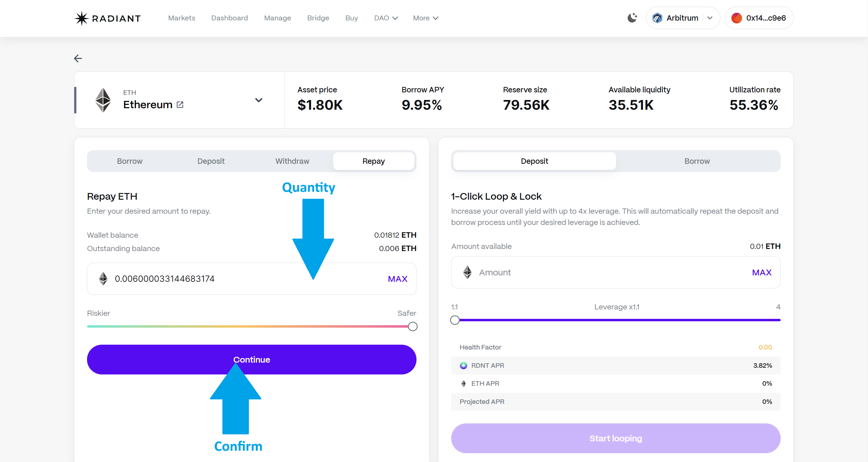Open Ethereum external link icon
Image resolution: width=868 pixels, height=462 pixels.
click(x=180, y=105)
